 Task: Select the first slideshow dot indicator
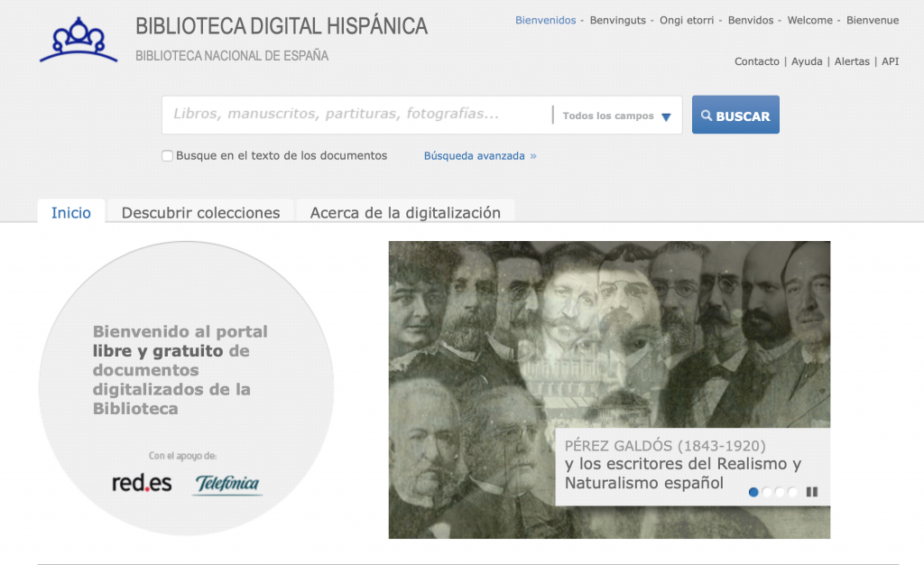[753, 492]
